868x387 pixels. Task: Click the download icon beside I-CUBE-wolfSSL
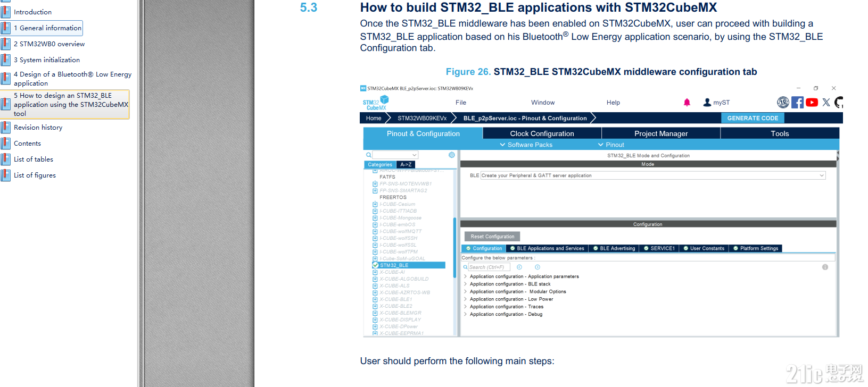coord(375,245)
